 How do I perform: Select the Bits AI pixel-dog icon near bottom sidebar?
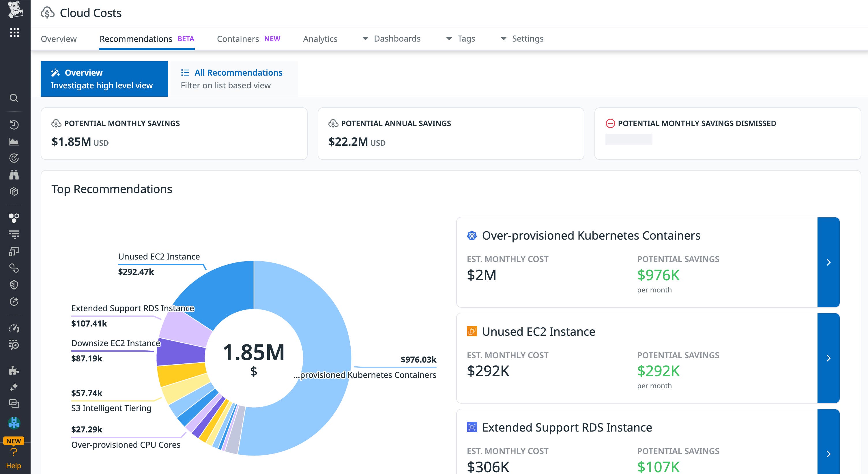click(x=14, y=422)
